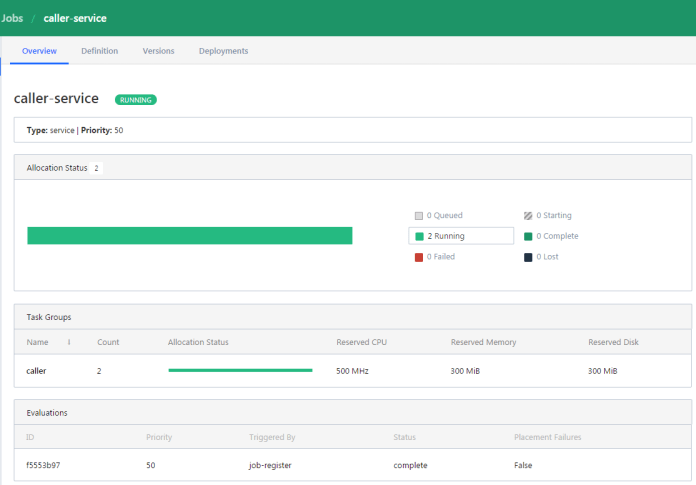Click the large green allocation status bar

pos(189,236)
